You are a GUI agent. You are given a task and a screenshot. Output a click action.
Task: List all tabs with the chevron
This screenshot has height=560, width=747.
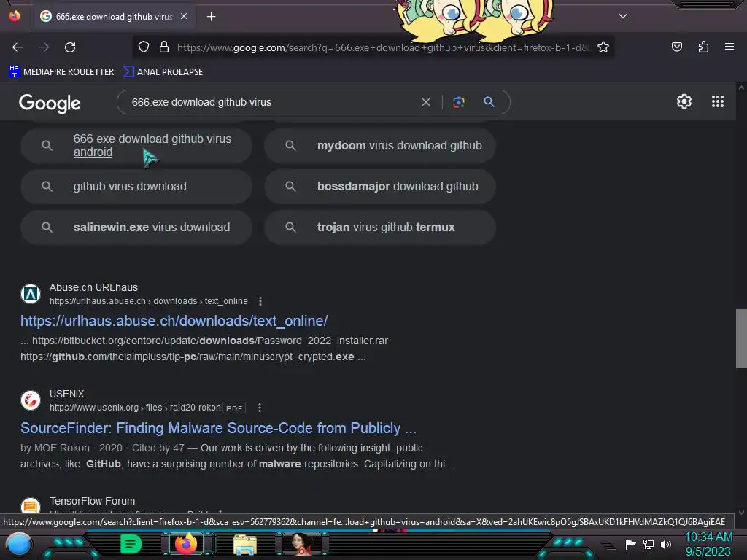click(x=623, y=16)
